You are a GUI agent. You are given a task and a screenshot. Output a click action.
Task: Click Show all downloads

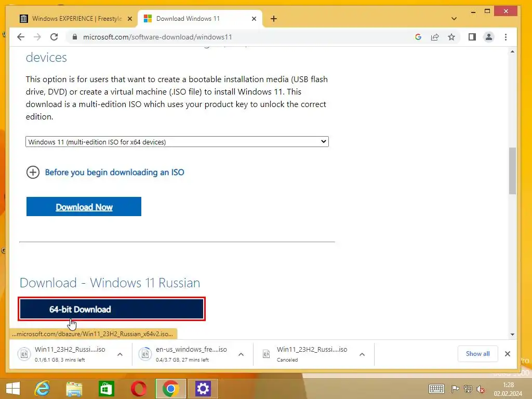[478, 353]
